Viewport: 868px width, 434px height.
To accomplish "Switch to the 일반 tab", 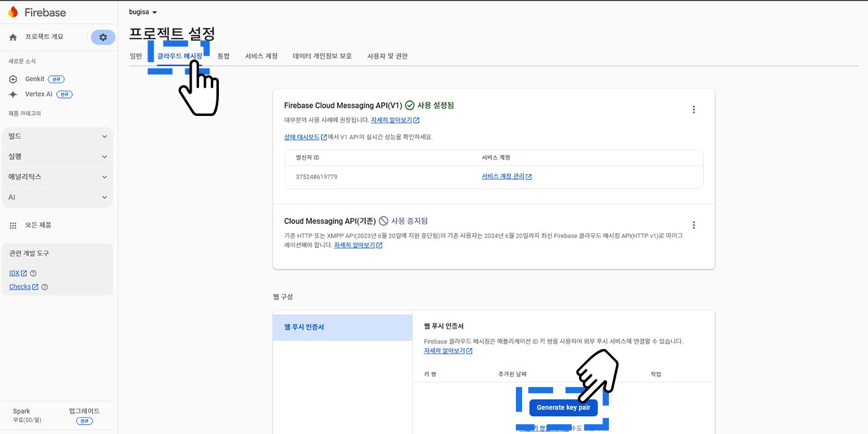I will tap(136, 56).
